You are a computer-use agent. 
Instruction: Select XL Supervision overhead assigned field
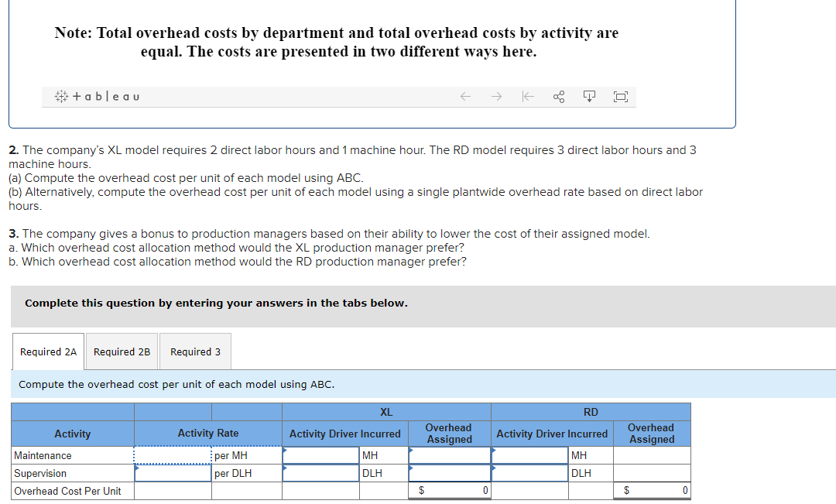tap(450, 473)
